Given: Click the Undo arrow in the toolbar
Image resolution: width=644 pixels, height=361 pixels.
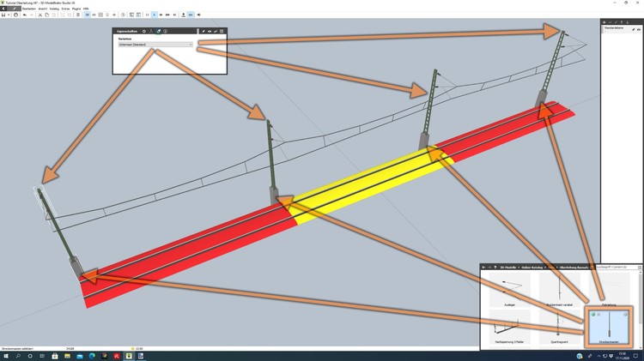Looking at the screenshot, I should (25, 15).
